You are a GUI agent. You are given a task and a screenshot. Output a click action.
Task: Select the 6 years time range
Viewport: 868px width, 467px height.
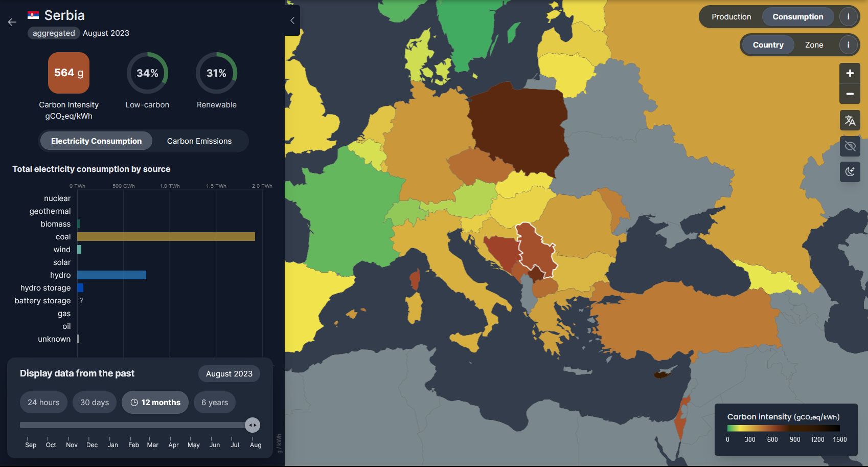pos(214,402)
